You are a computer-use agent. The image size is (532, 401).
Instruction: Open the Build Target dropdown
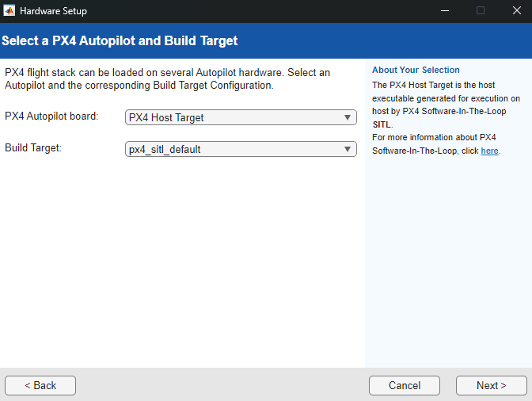click(x=241, y=149)
